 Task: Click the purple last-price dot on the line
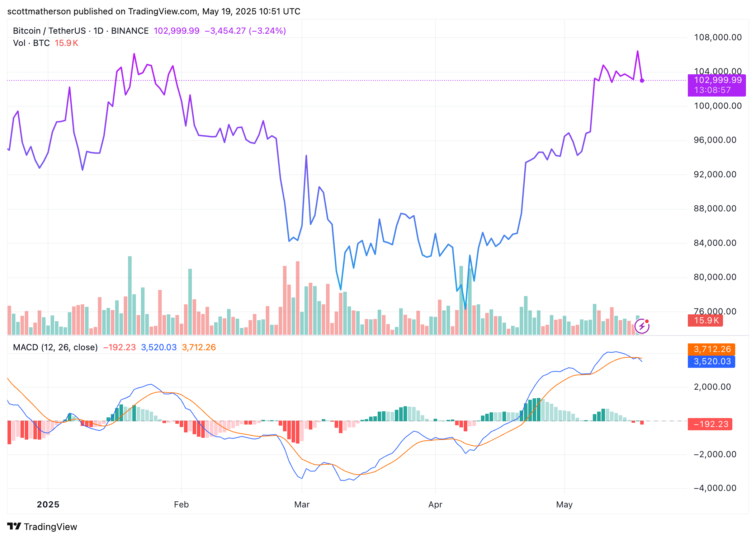point(642,80)
